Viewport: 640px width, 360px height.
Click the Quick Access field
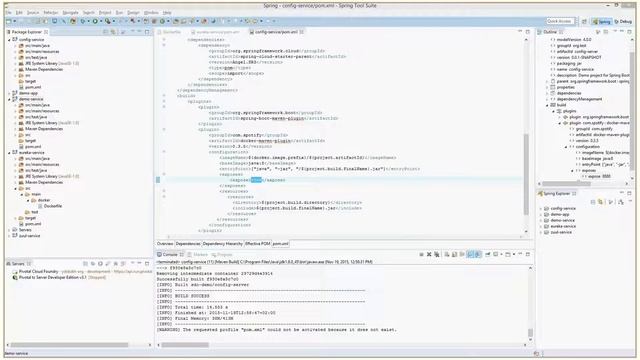click(560, 21)
